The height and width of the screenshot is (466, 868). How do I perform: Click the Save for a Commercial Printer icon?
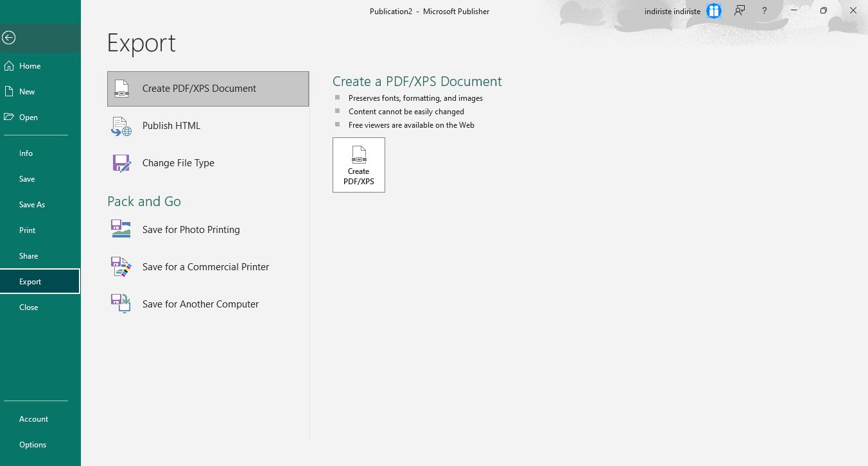click(x=121, y=267)
